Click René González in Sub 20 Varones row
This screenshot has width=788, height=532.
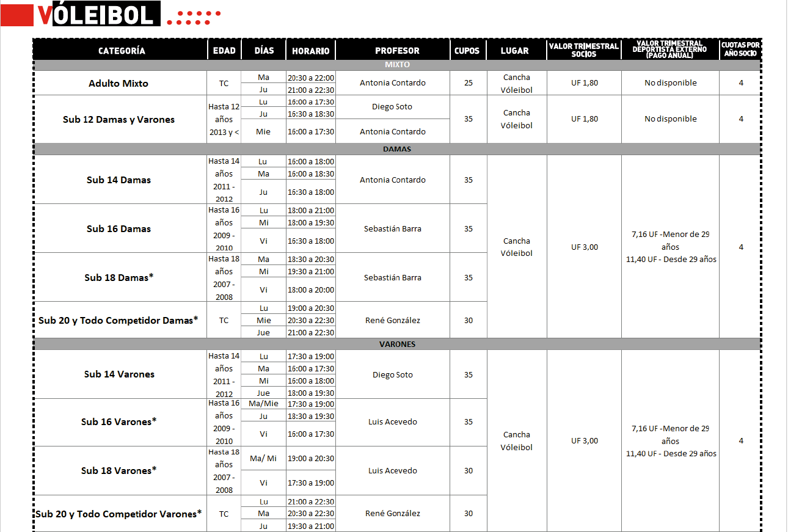click(392, 513)
